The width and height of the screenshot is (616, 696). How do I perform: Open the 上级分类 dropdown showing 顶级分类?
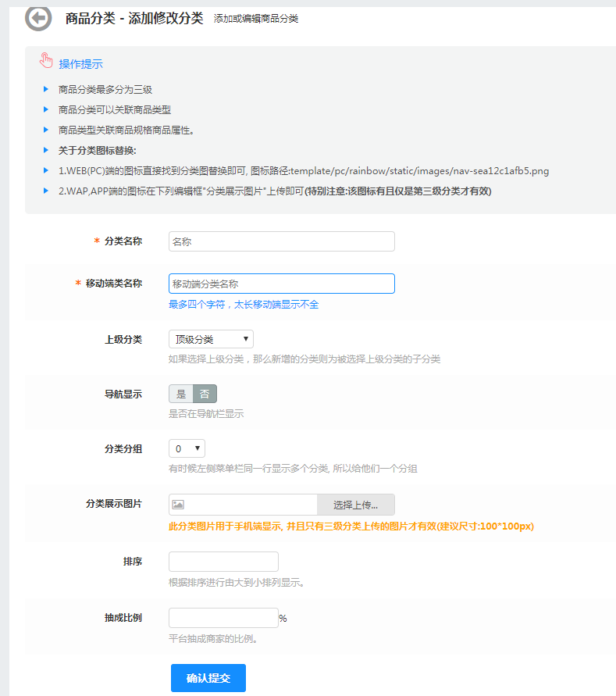coord(211,339)
